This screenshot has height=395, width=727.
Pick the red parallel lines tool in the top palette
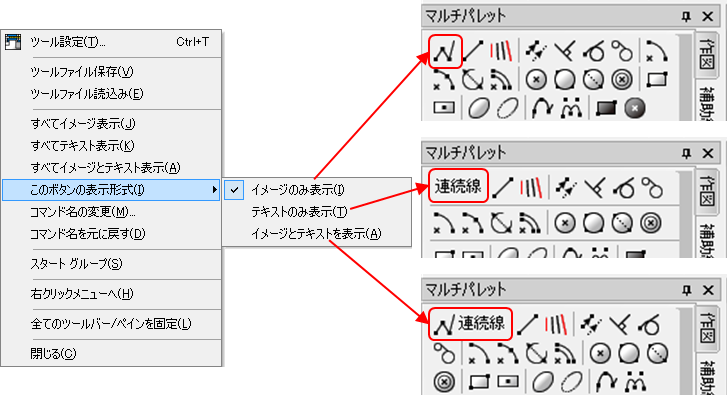(x=501, y=51)
